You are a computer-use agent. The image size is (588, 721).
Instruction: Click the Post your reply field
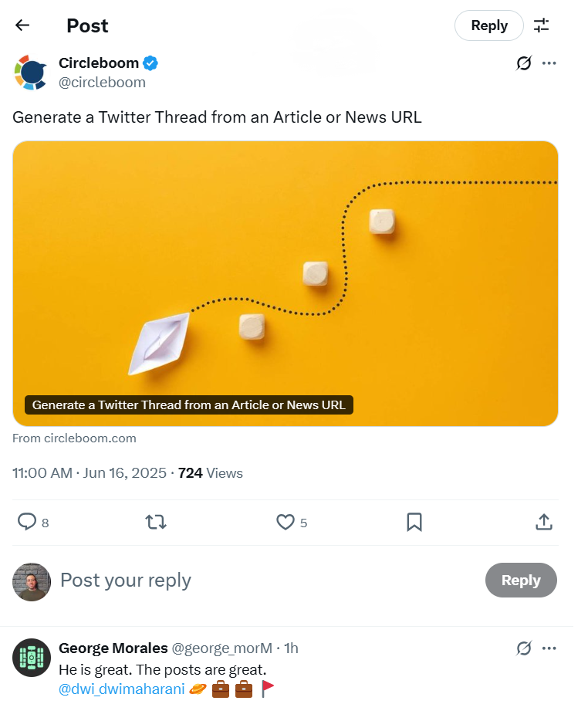(x=125, y=580)
